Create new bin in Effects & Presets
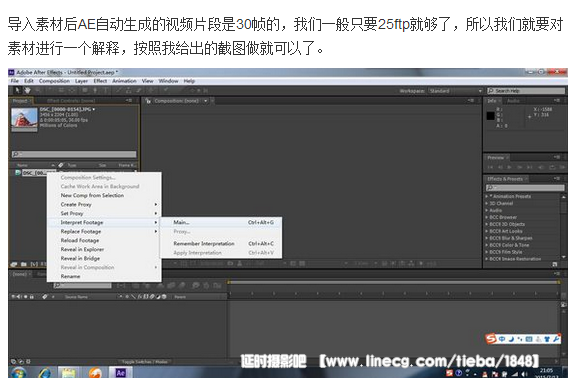Image resolution: width=574 pixels, height=378 pixels. (x=555, y=264)
